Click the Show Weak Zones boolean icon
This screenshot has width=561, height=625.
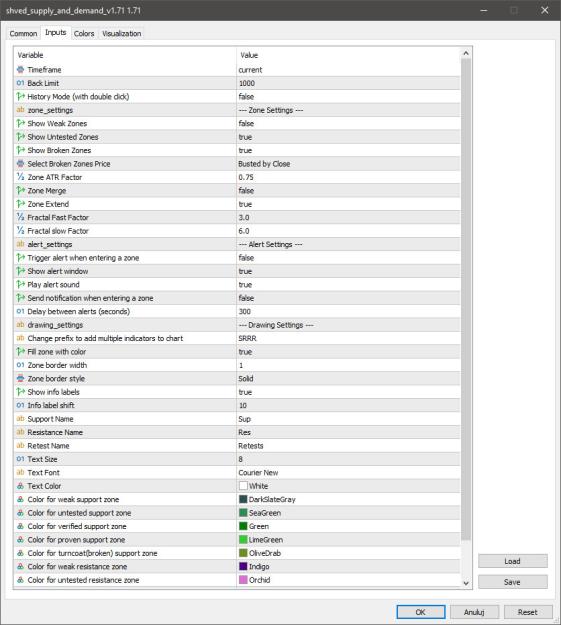point(20,124)
